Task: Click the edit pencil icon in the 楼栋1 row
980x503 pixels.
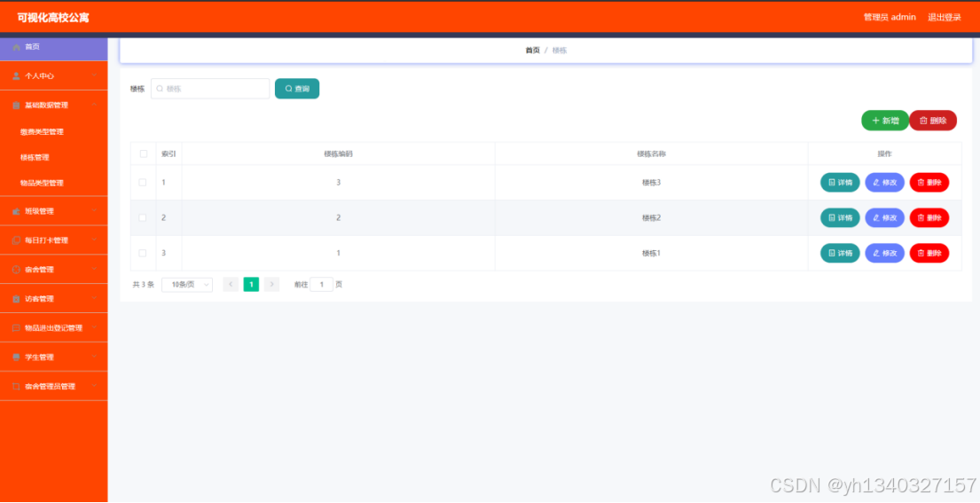Action: pyautogui.click(x=876, y=253)
